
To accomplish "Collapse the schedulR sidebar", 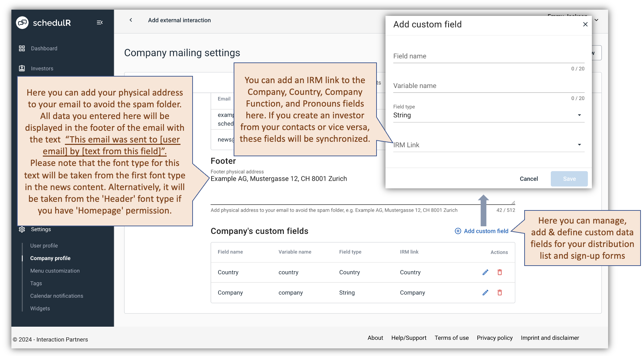I will click(x=100, y=22).
